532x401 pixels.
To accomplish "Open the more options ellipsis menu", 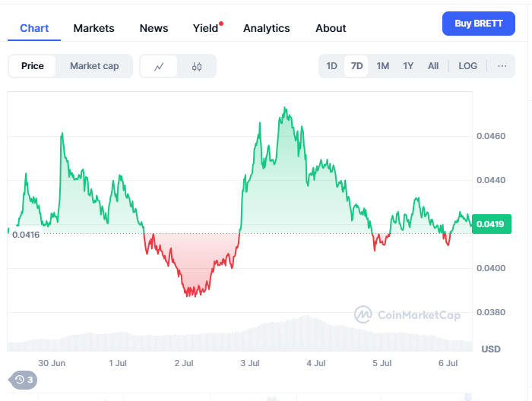I will click(x=502, y=66).
